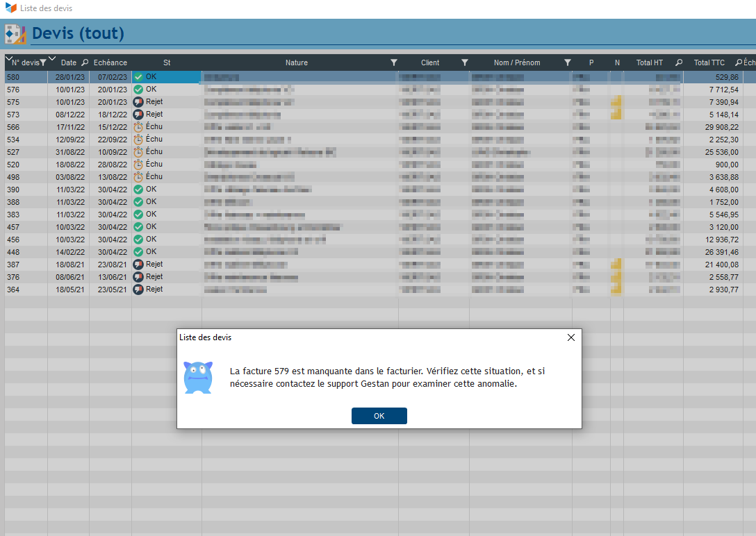Click the magnifier next to Total TTC

pos(738,63)
